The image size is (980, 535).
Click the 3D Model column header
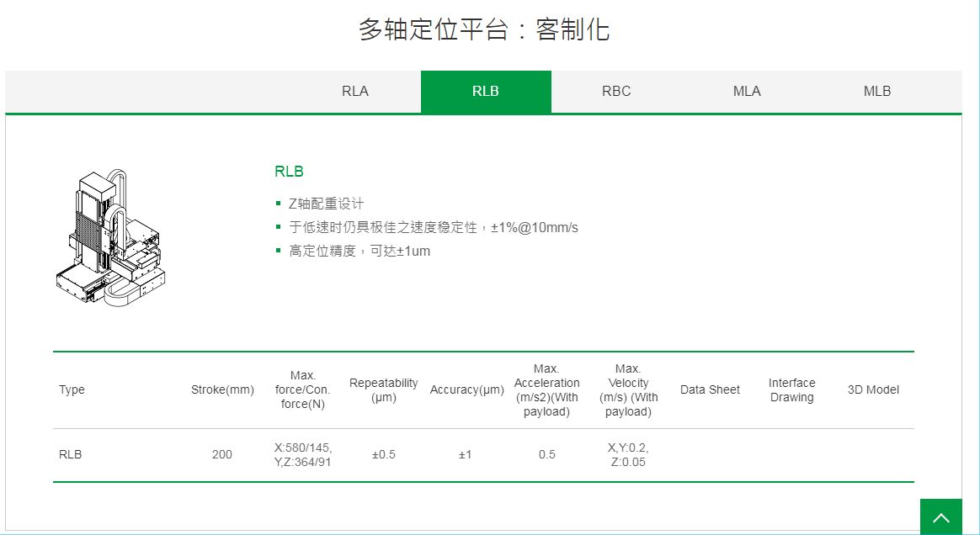pyautogui.click(x=873, y=389)
